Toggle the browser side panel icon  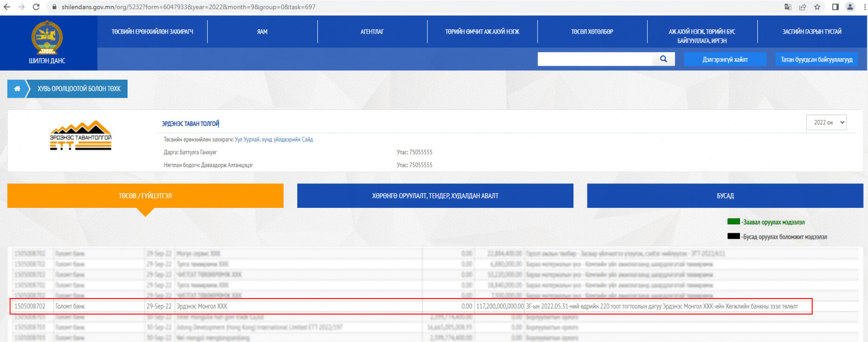(x=835, y=7)
